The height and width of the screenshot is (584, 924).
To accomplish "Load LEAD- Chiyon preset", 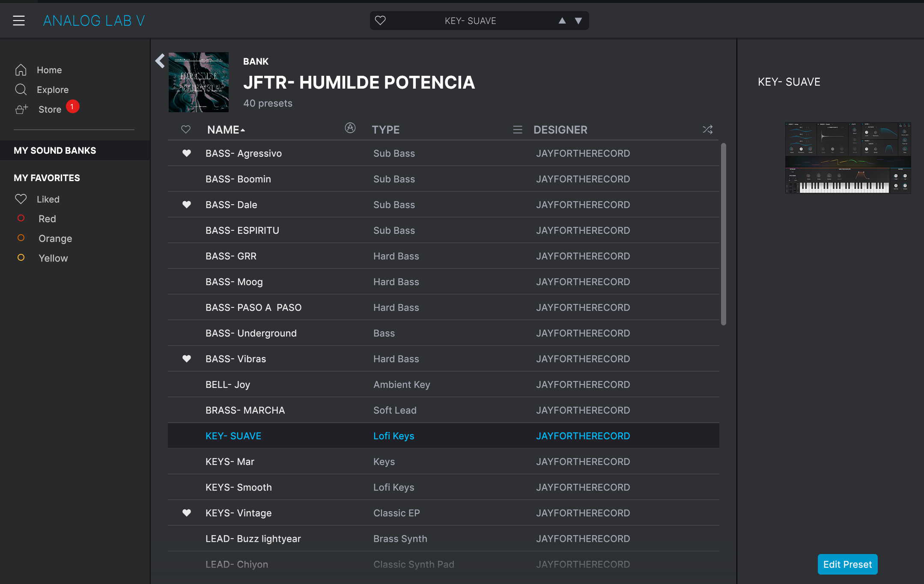I will 444,564.
